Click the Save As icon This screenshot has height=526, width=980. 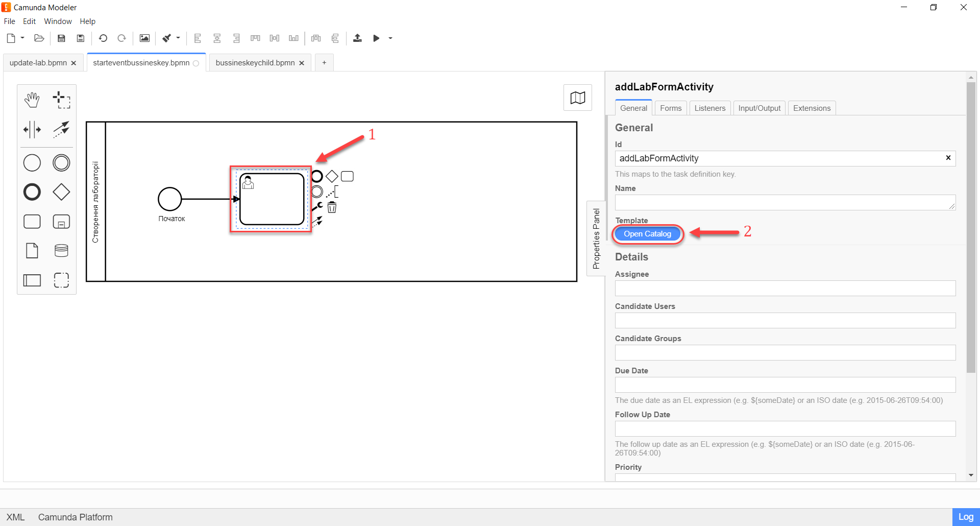point(80,38)
